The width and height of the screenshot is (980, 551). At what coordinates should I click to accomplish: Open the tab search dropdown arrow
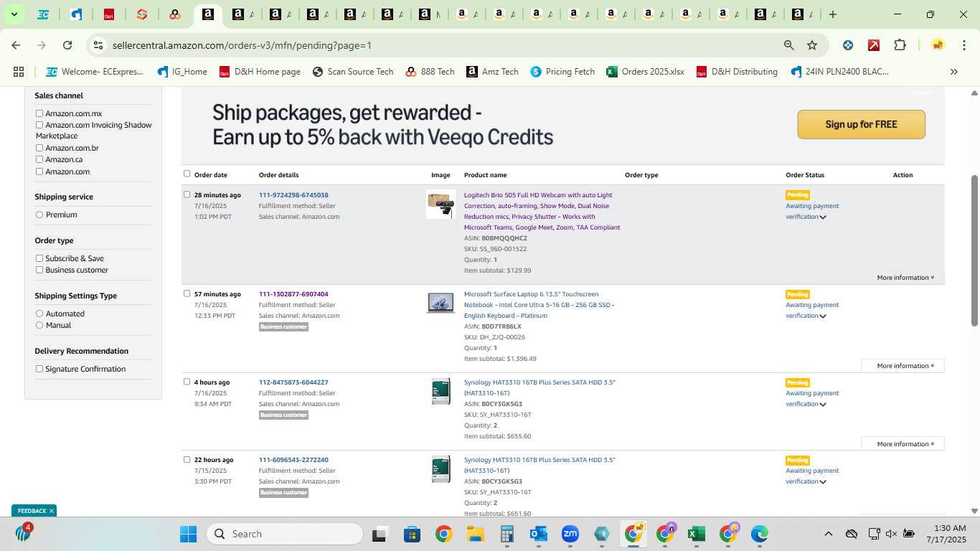[14, 14]
